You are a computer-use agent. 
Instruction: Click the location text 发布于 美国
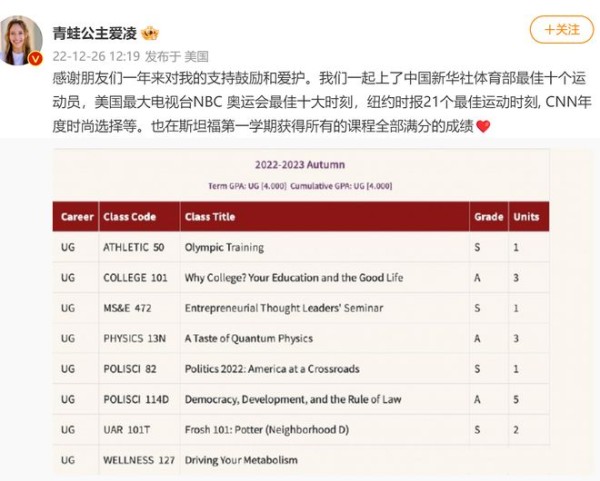pyautogui.click(x=177, y=57)
